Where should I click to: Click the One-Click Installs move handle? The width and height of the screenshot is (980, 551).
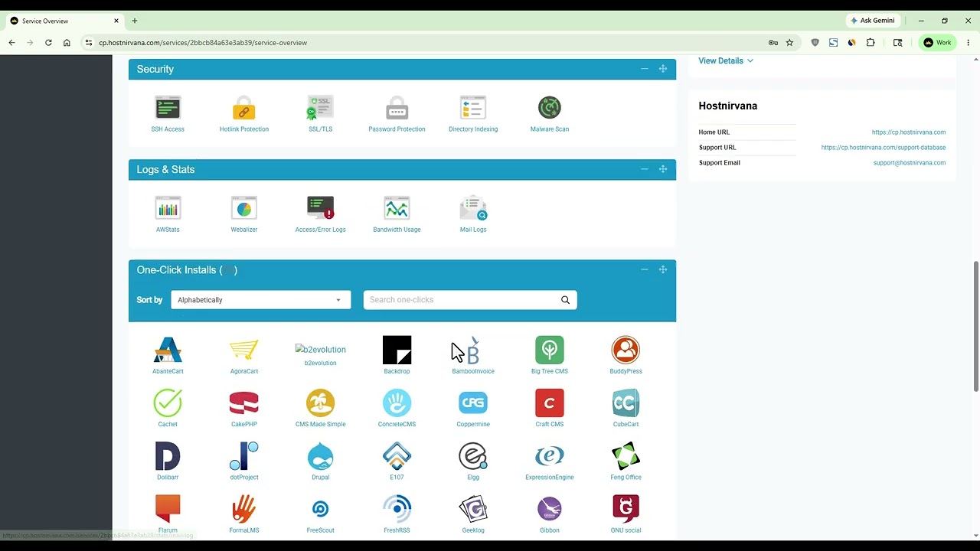click(663, 269)
